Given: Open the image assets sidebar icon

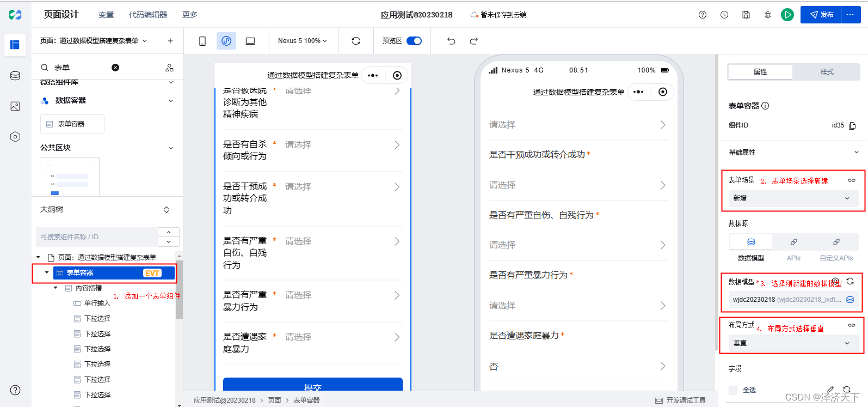Looking at the screenshot, I should point(15,106).
